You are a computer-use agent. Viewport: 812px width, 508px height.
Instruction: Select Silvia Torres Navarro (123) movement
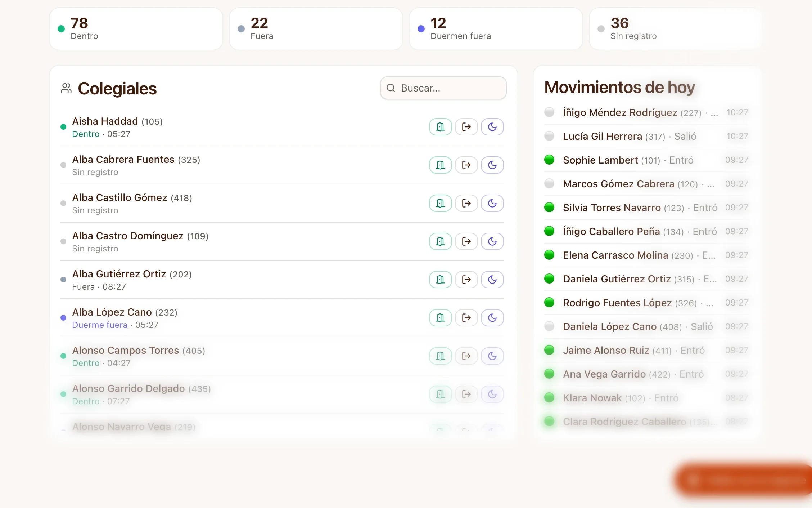[x=646, y=208]
